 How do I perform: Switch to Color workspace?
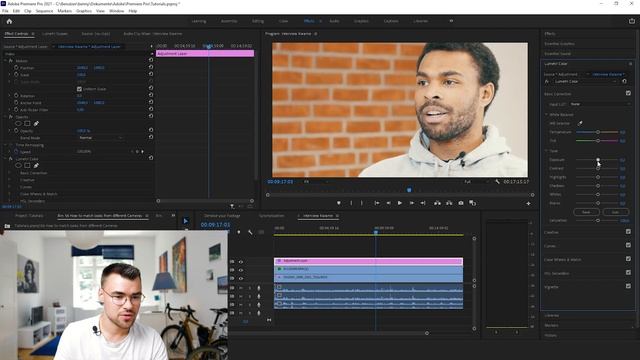point(283,21)
